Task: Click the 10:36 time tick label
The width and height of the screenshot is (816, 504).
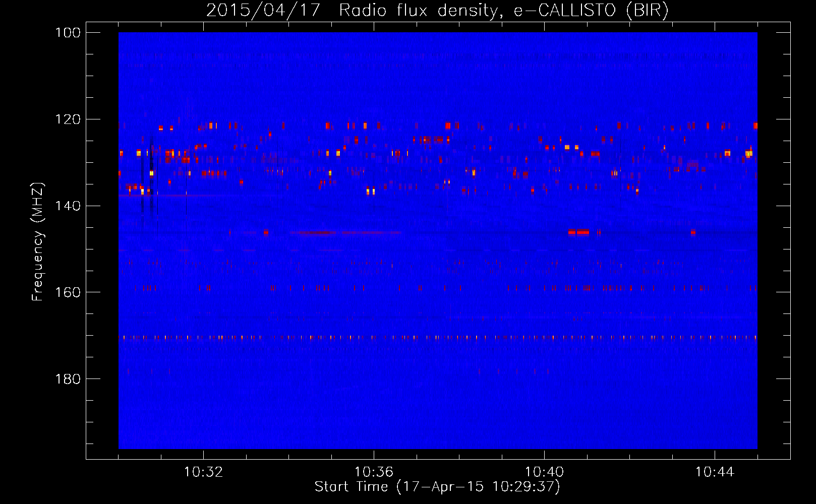Action: click(374, 472)
